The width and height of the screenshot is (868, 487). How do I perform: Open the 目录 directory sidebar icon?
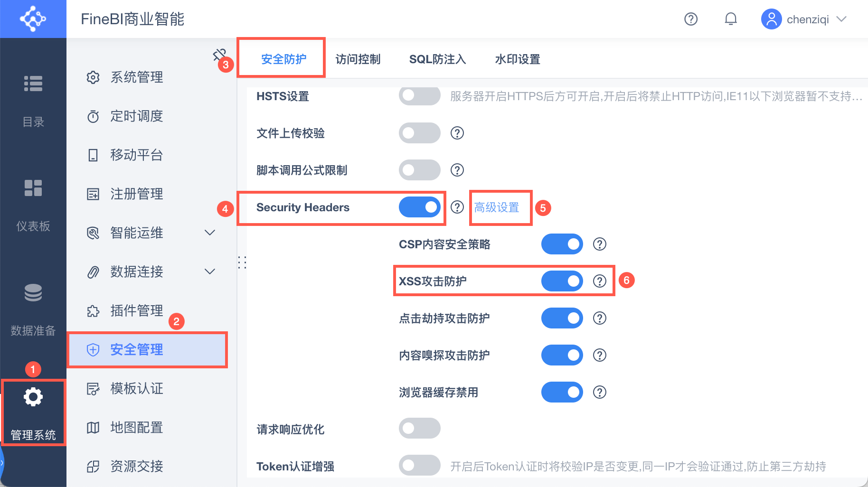33,84
